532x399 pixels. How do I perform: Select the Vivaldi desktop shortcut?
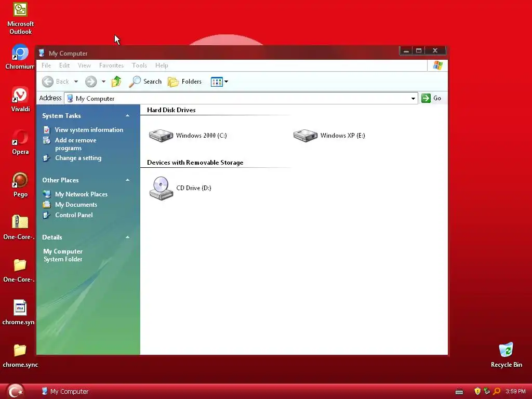(20, 99)
